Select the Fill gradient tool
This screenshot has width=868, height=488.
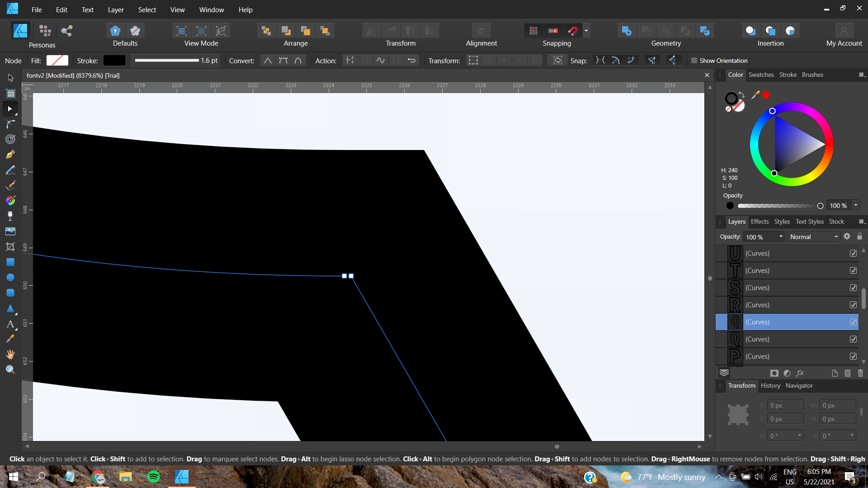[x=10, y=201]
